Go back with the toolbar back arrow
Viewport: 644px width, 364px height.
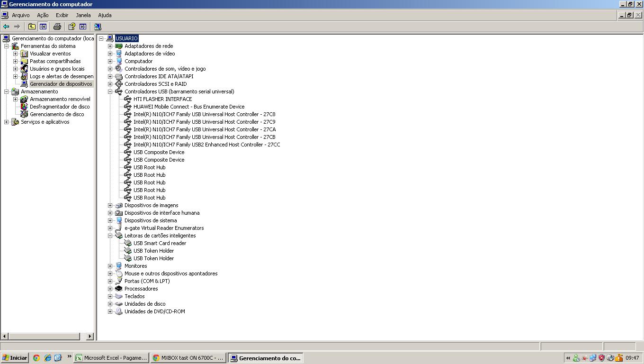pos(6,27)
